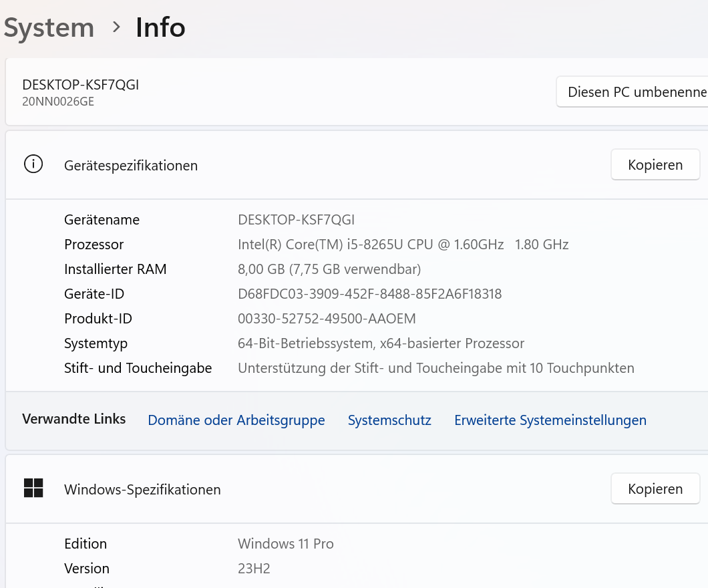Click the Gerätename label
The width and height of the screenshot is (708, 588).
pyautogui.click(x=102, y=220)
